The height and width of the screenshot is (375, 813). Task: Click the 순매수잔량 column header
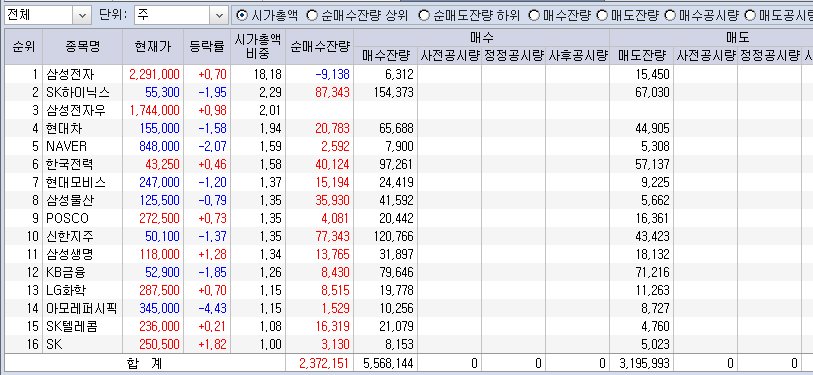(319, 47)
